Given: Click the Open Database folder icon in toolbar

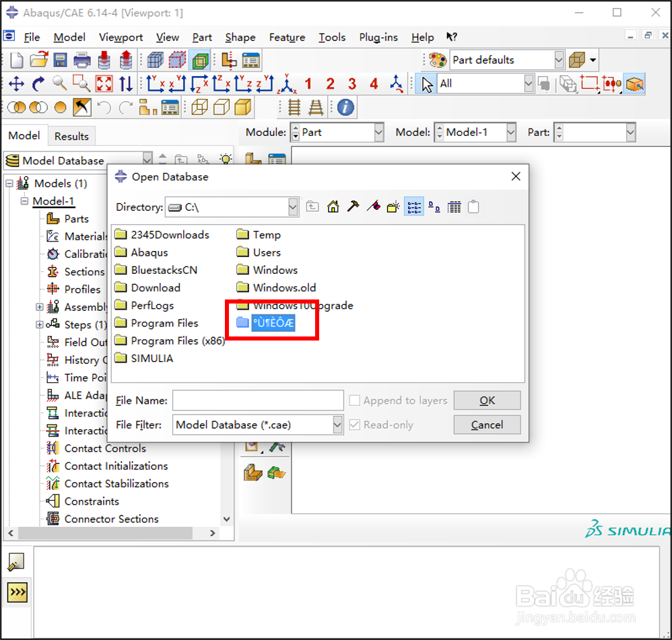Looking at the screenshot, I should click(38, 61).
